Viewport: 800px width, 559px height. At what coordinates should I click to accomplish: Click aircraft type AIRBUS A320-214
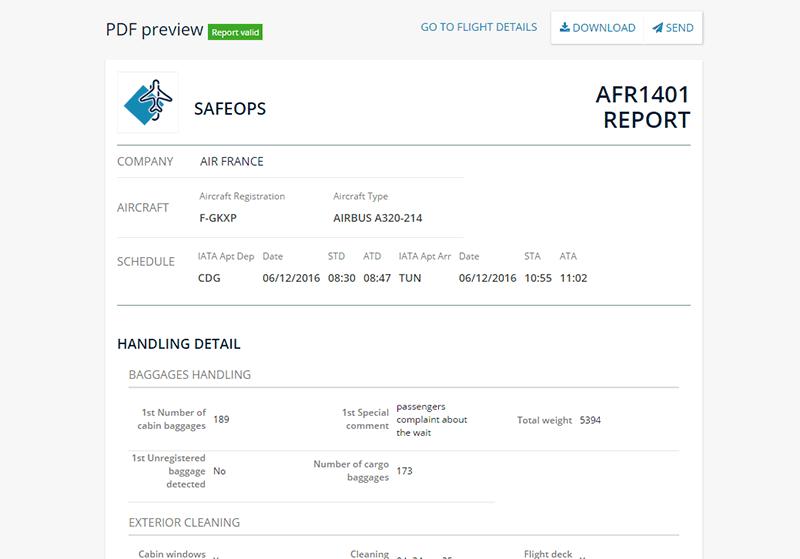click(x=378, y=218)
